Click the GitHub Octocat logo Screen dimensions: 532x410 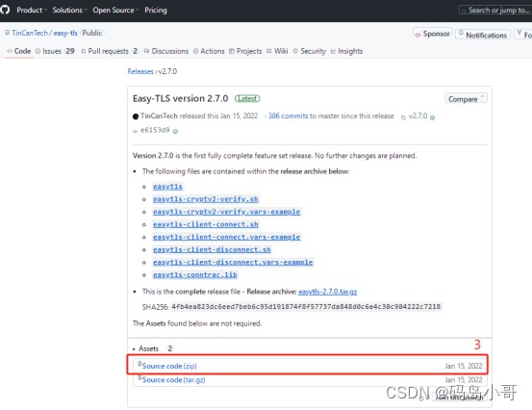point(5,10)
